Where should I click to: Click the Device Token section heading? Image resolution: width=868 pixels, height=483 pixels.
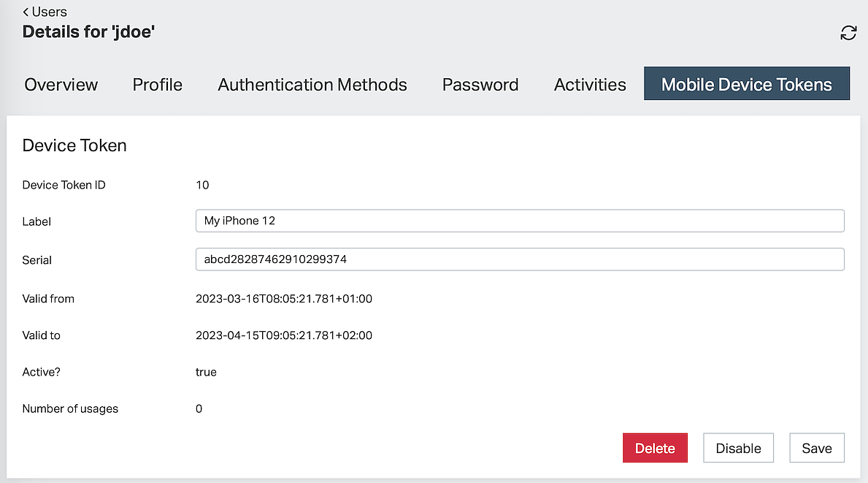[74, 145]
